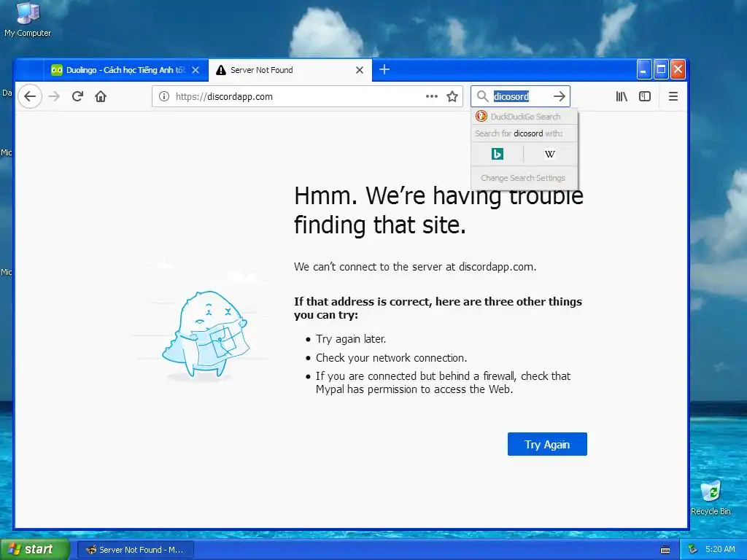Click the keyboard tray icon

[x=665, y=550]
